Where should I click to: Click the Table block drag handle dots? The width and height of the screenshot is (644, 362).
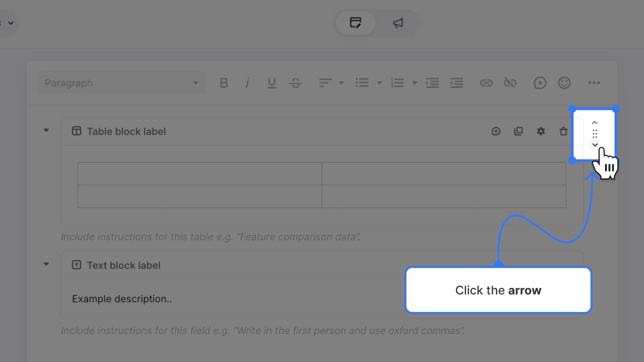[x=595, y=134]
